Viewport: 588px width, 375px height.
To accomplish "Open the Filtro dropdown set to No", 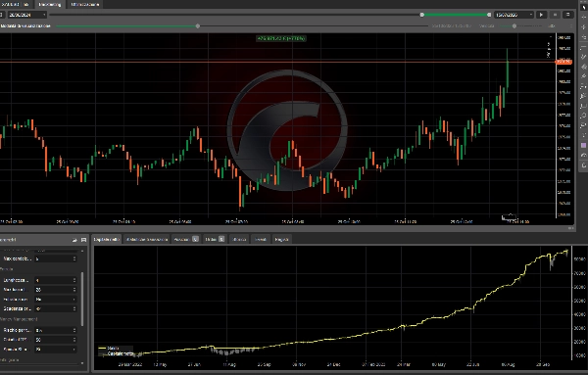I will pyautogui.click(x=56, y=299).
